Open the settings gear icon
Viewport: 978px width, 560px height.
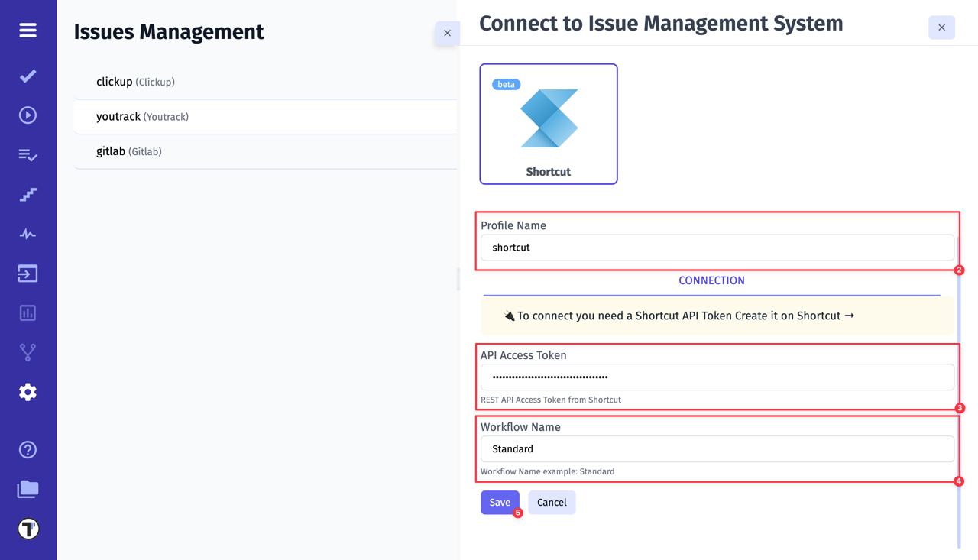[28, 391]
